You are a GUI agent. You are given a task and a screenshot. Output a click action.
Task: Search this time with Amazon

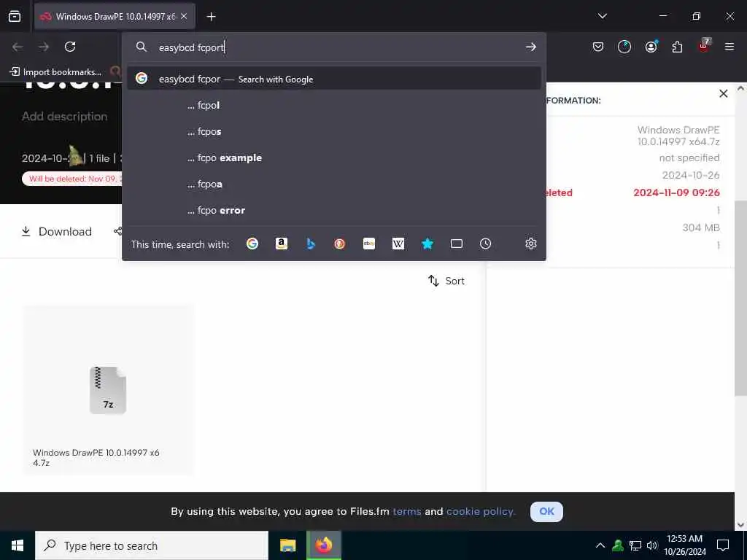pos(282,244)
